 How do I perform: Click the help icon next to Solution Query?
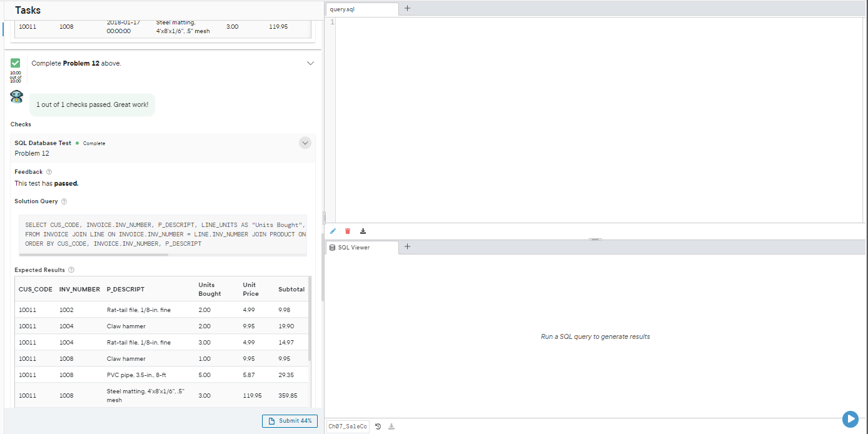click(64, 201)
